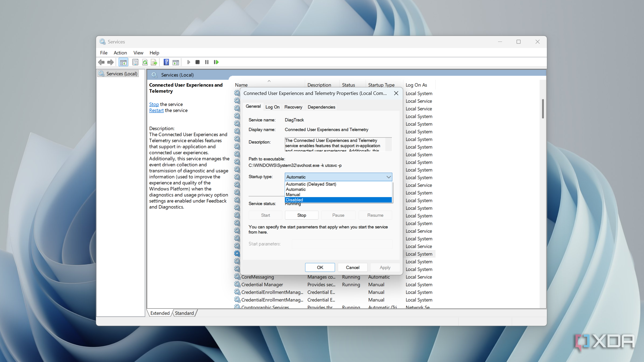Screen dimensions: 644x362
Task: Open the Help menu
Action: 154,53
